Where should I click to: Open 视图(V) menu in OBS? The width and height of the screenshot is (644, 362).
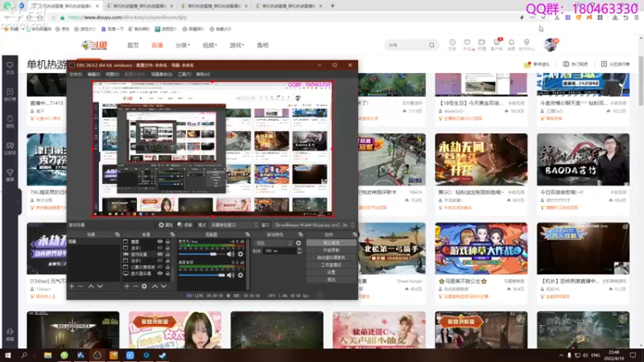click(x=113, y=74)
